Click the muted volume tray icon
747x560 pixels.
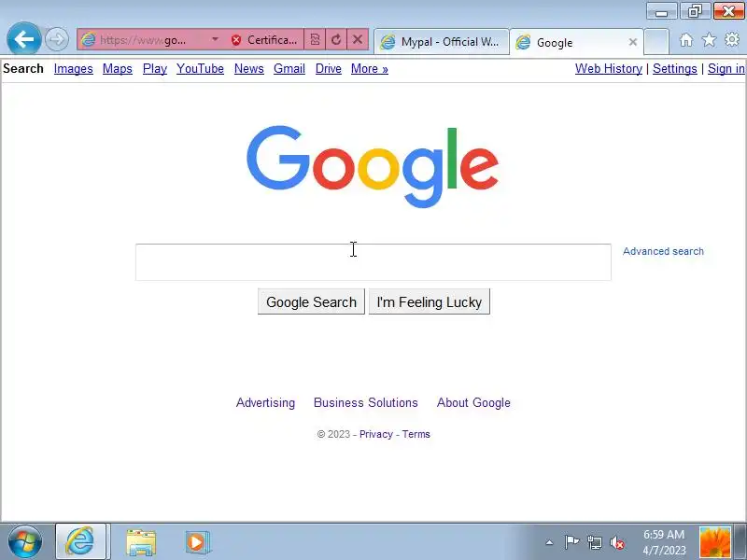pos(617,542)
